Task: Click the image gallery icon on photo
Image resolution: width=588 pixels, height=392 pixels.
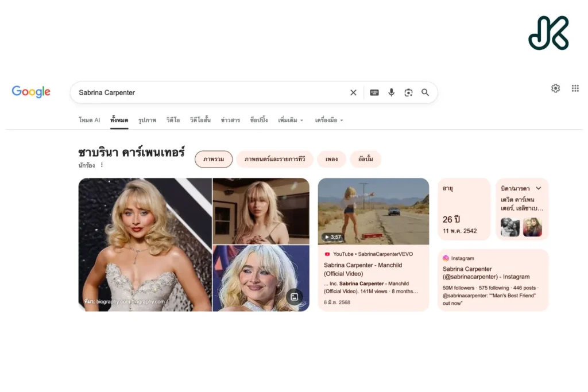Action: (295, 297)
